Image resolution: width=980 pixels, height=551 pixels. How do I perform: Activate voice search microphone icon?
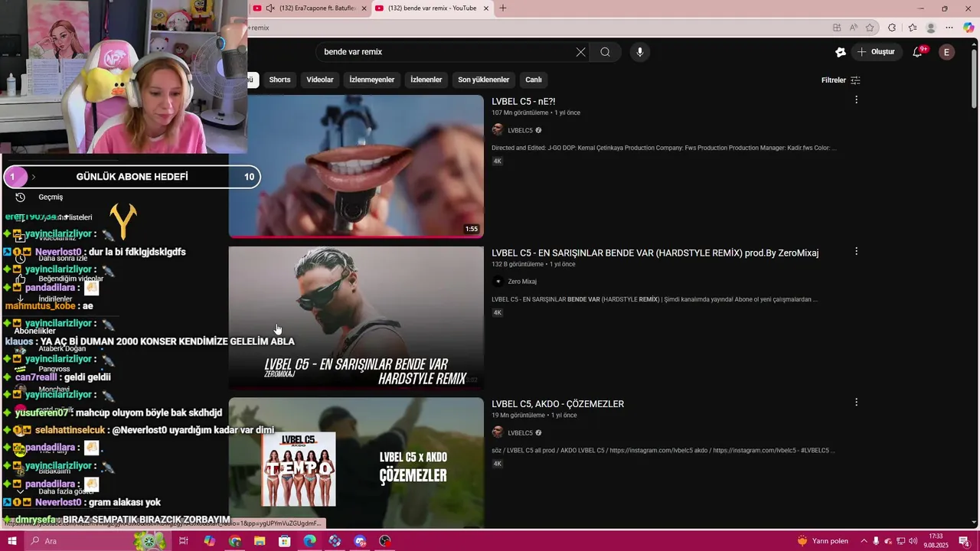(x=640, y=52)
